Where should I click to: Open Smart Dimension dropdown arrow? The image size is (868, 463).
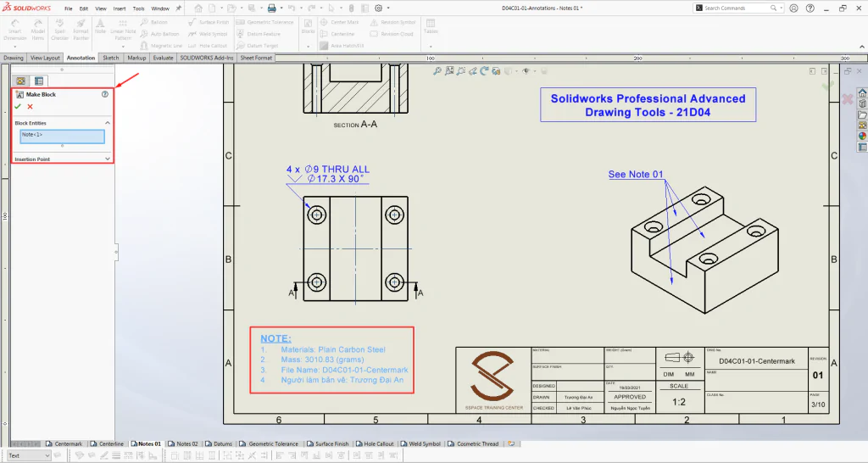(15, 47)
